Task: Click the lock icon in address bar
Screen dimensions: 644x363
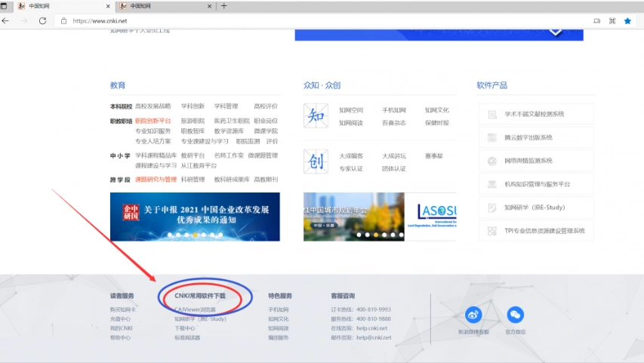Action: tap(63, 21)
